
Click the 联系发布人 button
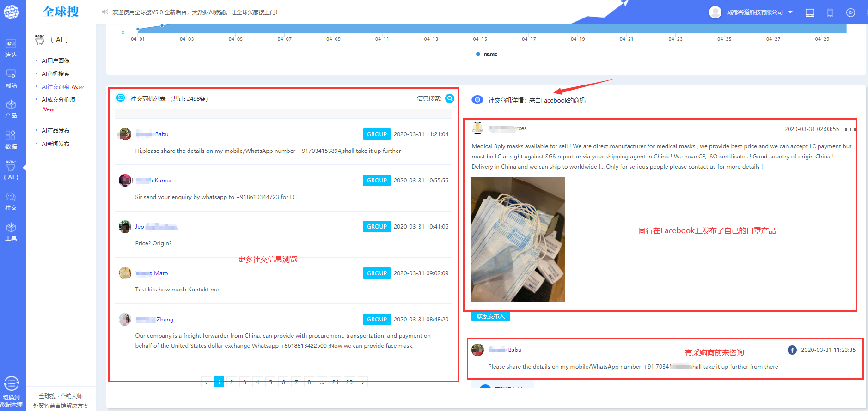[x=490, y=316]
